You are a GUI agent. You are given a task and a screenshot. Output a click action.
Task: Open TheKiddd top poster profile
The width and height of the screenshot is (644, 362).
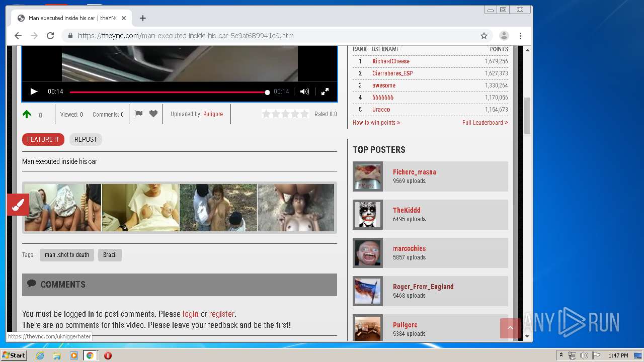[x=407, y=210]
